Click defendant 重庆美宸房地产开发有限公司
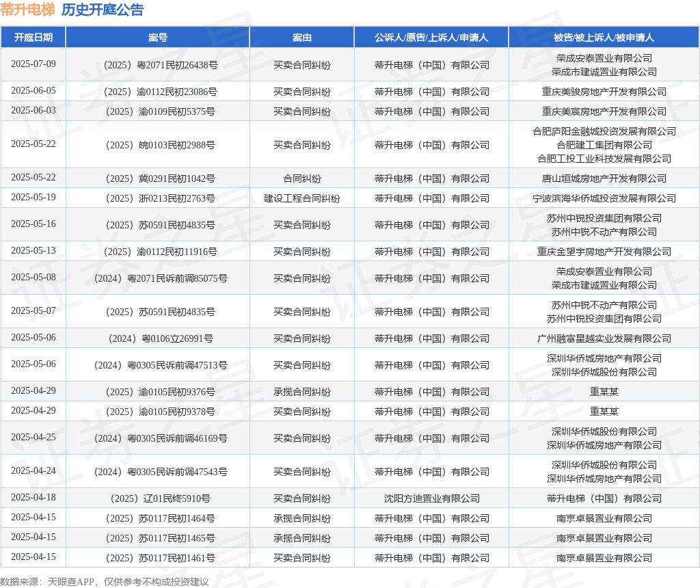Screen dimensions: 700x588 [604, 111]
